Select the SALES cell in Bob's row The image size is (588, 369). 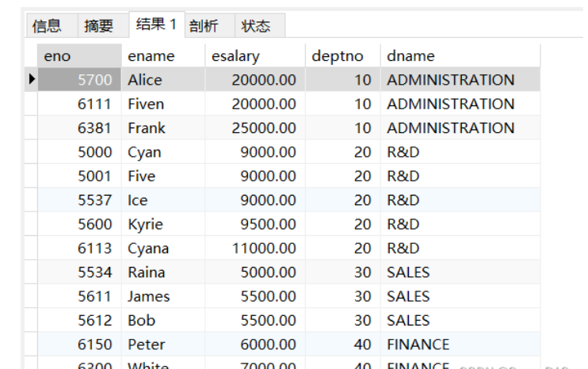pyautogui.click(x=460, y=321)
